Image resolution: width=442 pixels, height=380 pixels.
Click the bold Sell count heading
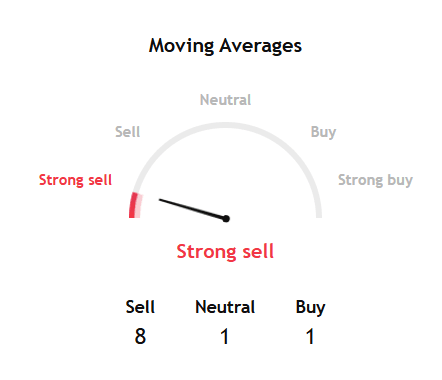[x=140, y=307]
